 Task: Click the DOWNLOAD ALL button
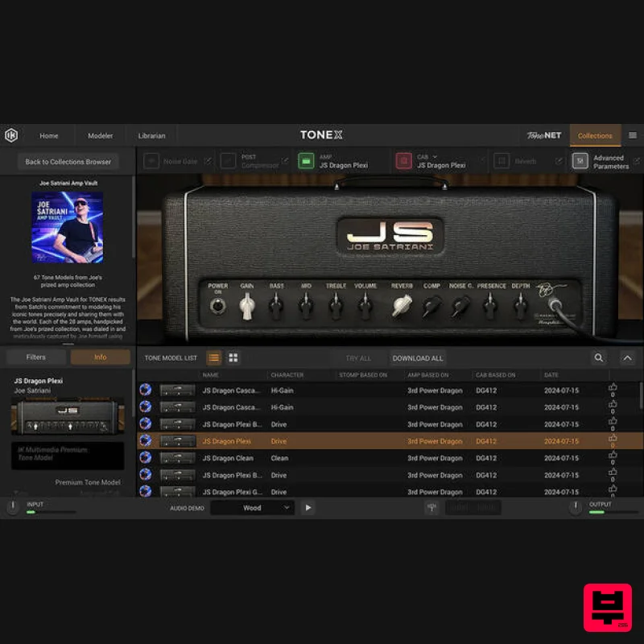click(x=418, y=358)
